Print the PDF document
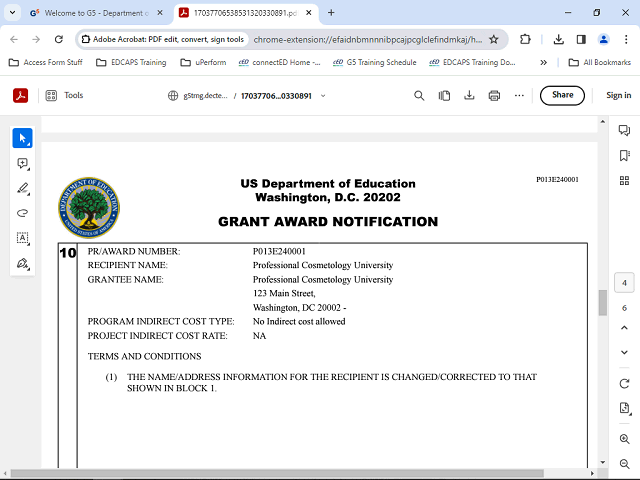Viewport: 640px width, 480px height. coord(494,96)
